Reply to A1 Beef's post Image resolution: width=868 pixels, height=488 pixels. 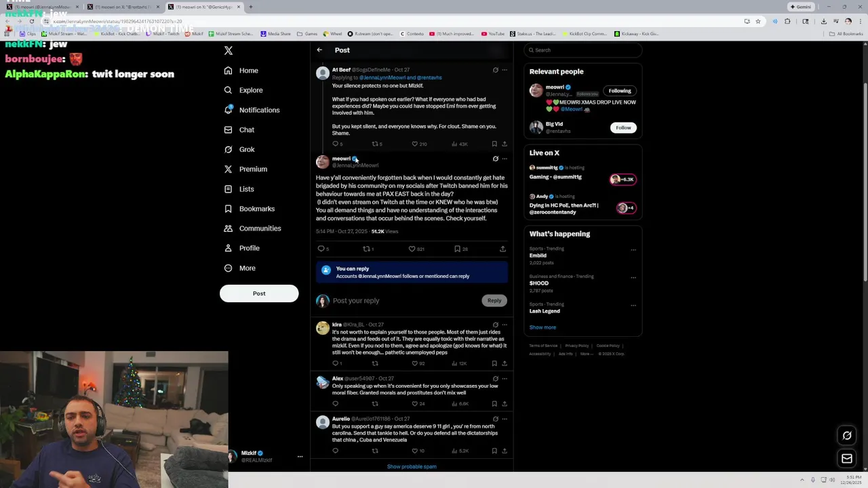pyautogui.click(x=335, y=144)
